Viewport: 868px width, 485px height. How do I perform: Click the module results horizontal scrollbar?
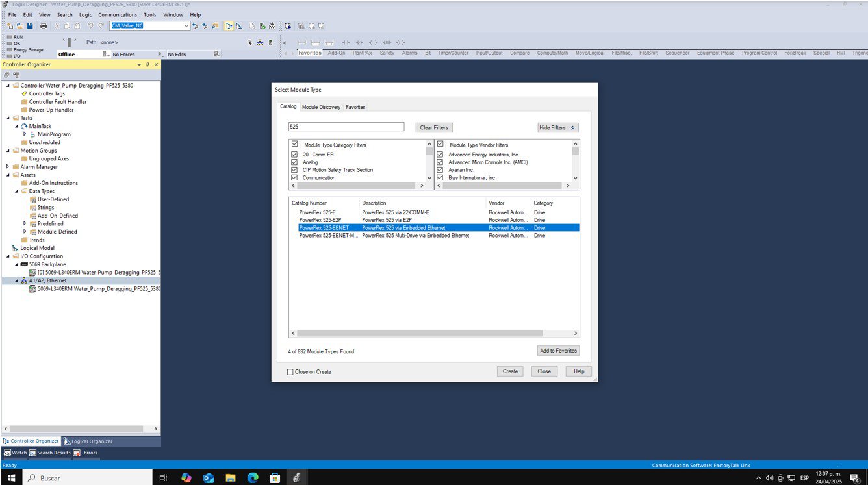click(434, 333)
